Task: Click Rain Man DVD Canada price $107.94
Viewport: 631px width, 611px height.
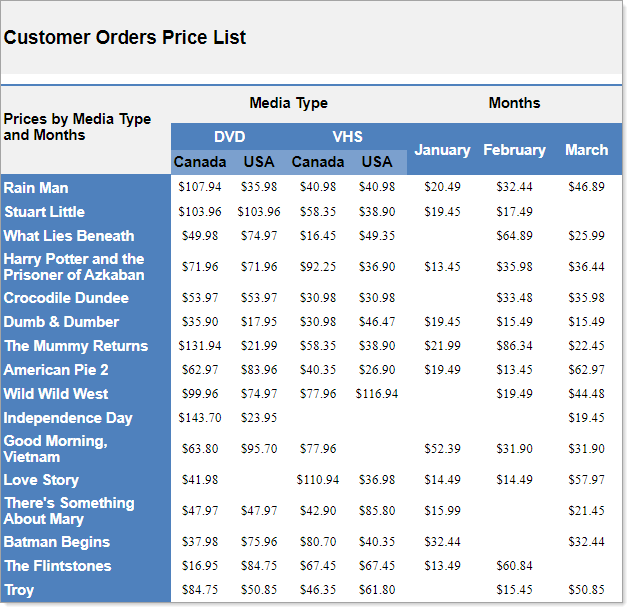Action: pyautogui.click(x=200, y=187)
